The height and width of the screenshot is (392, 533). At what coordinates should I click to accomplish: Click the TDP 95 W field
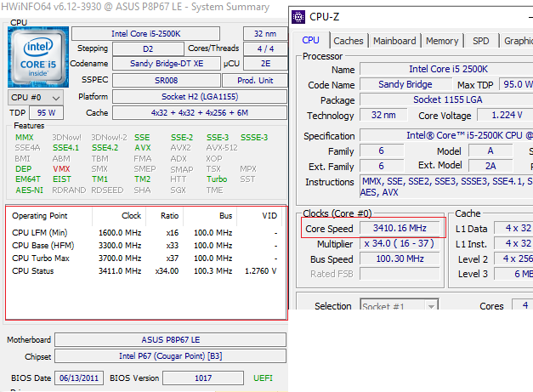(46, 113)
